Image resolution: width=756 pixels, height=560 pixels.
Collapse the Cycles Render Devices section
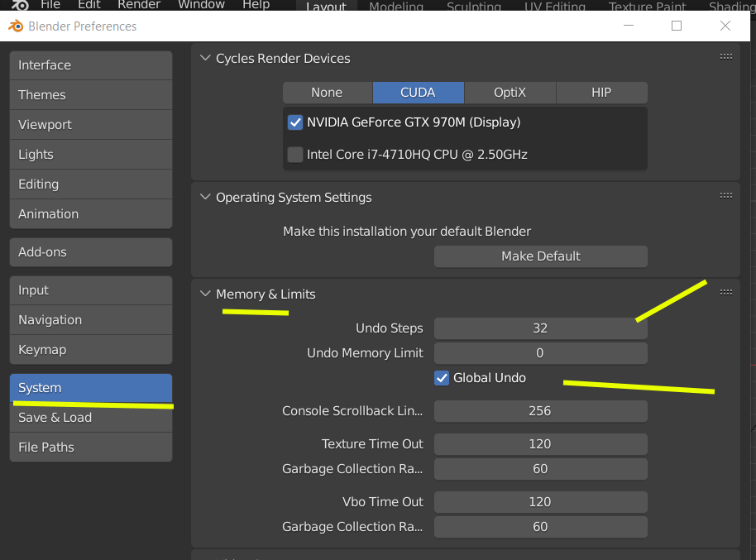[205, 59]
